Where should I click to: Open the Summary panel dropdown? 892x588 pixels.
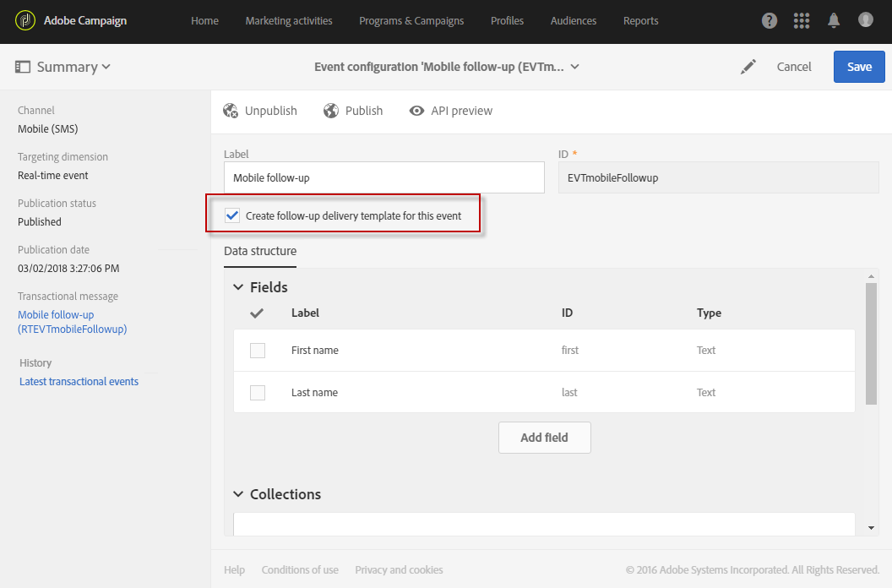pyautogui.click(x=63, y=67)
